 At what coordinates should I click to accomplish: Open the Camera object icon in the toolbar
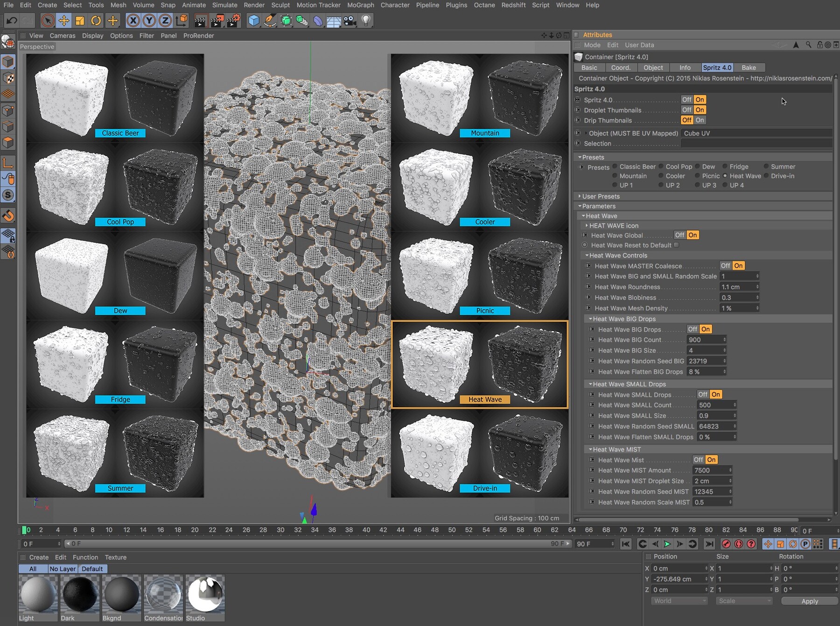pyautogui.click(x=350, y=21)
